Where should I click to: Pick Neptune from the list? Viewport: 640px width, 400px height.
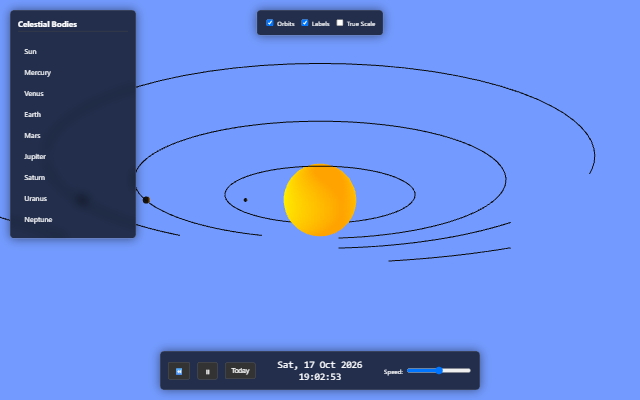point(73,220)
